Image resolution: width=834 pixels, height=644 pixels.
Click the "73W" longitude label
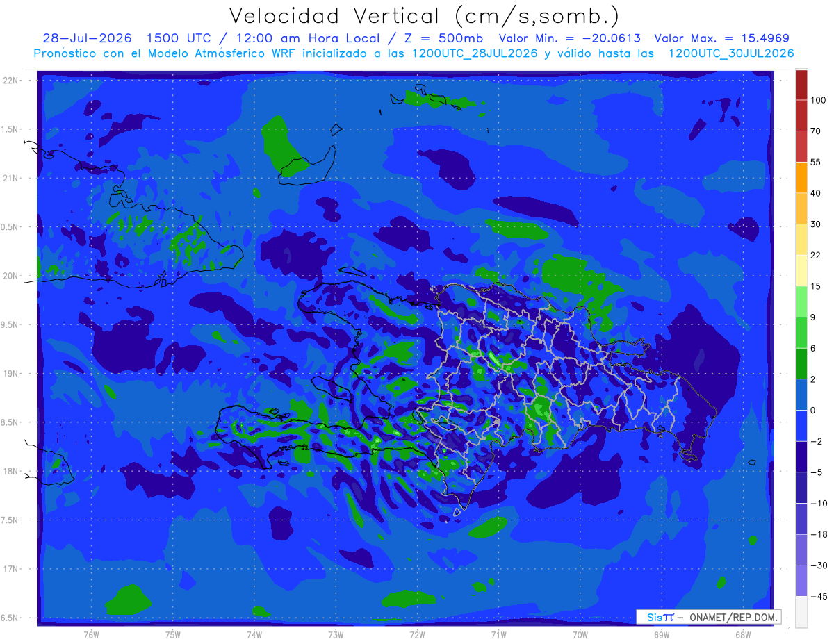pos(336,635)
